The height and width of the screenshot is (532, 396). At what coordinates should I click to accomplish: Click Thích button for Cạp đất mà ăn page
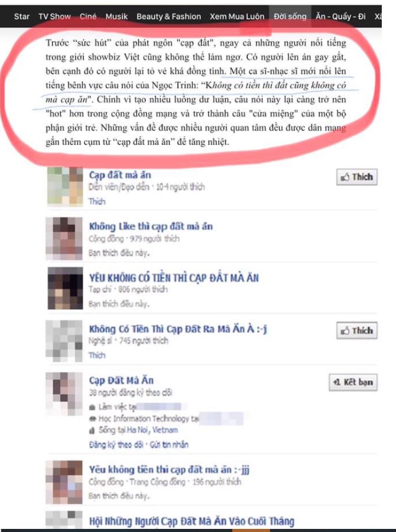coord(356,177)
